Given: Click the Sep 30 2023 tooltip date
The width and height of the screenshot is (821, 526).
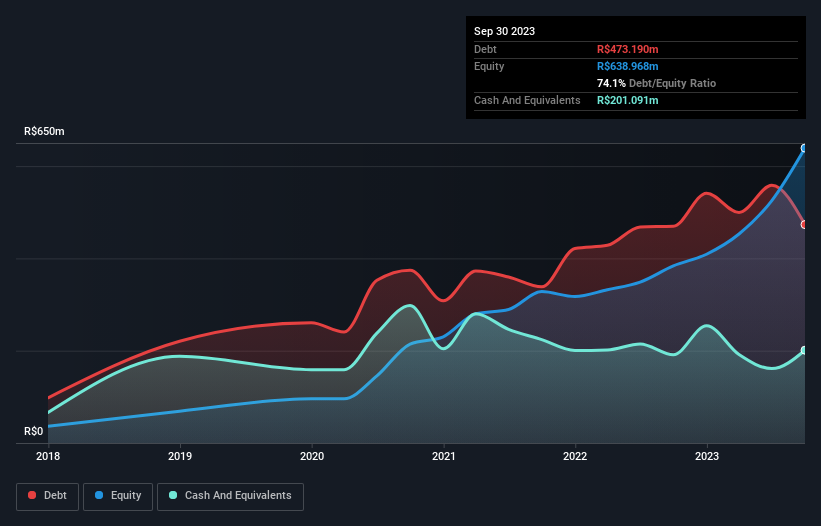Looking at the screenshot, I should (x=504, y=31).
